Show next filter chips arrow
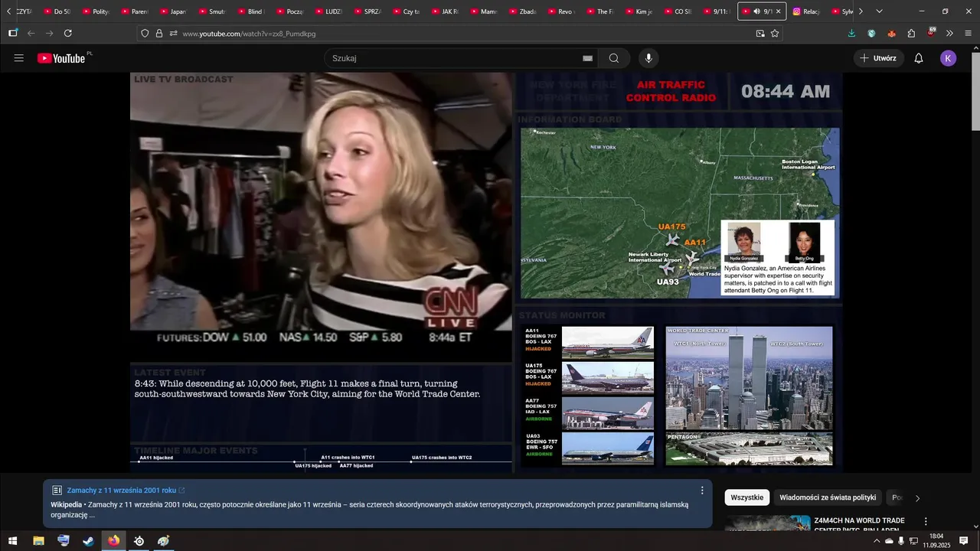 [x=917, y=498]
